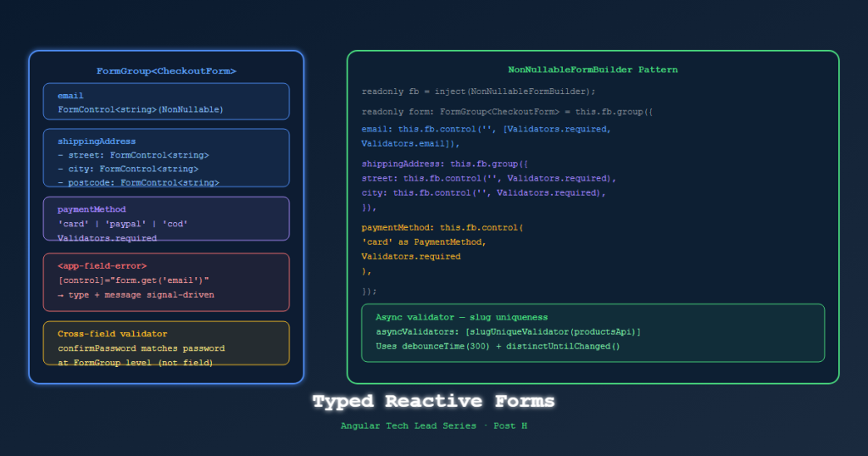Click "'card' as PaymentMethod," code line

click(x=424, y=242)
